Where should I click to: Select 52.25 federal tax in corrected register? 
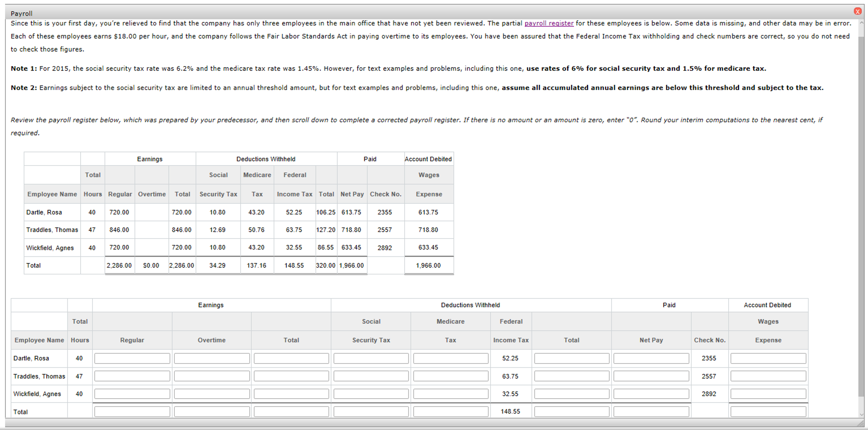coord(510,358)
